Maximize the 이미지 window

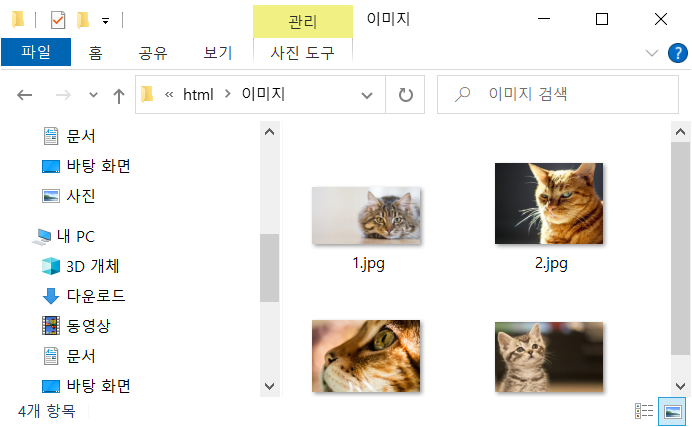(602, 19)
